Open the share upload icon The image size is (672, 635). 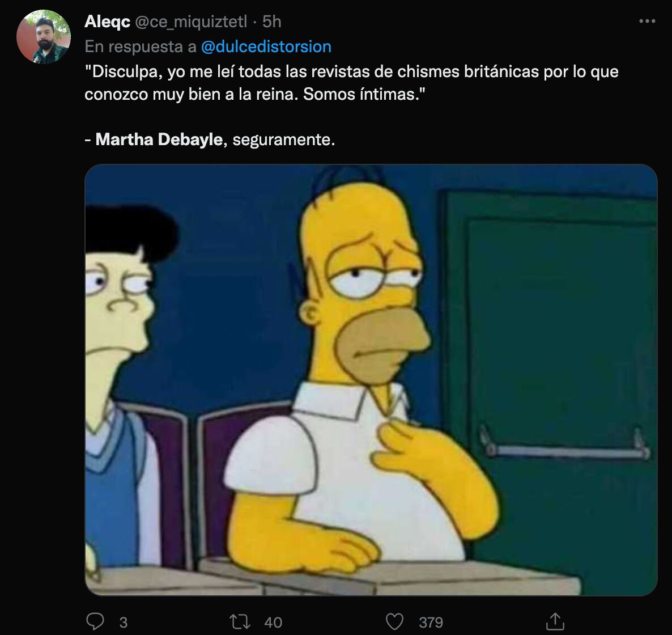tap(555, 621)
